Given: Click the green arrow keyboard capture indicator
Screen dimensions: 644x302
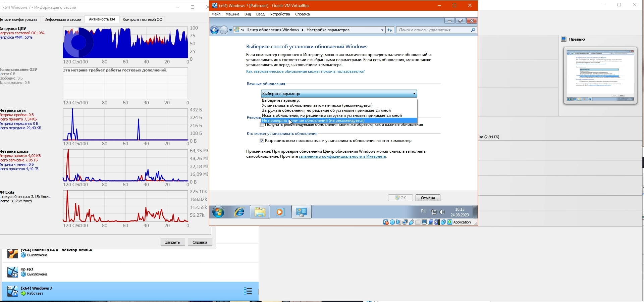Looking at the screenshot, I should 450,222.
